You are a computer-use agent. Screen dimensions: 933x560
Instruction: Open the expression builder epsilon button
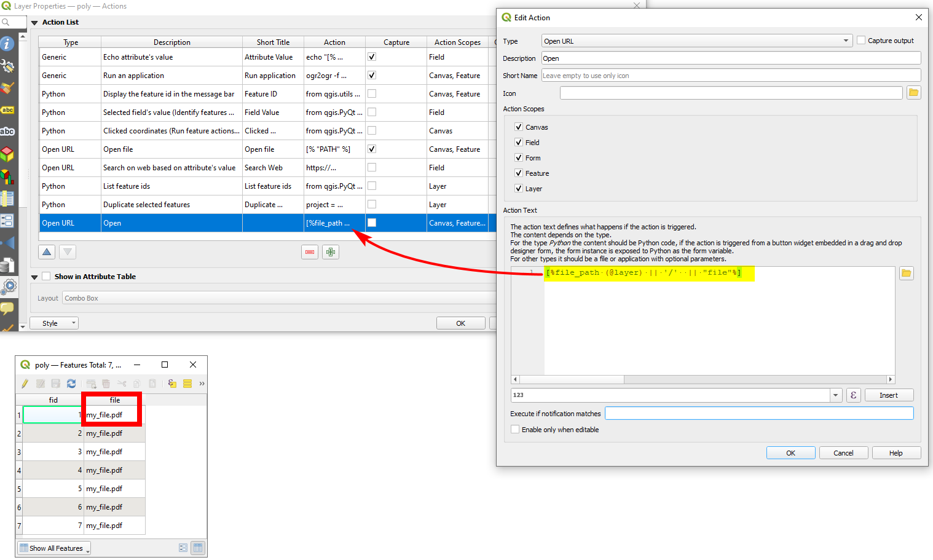click(853, 395)
